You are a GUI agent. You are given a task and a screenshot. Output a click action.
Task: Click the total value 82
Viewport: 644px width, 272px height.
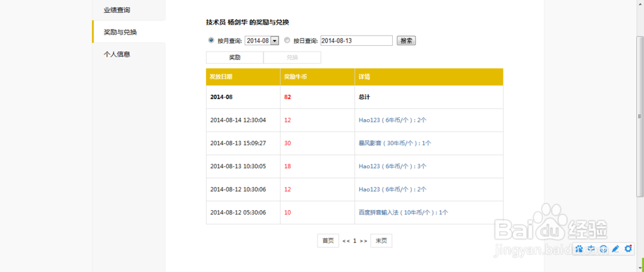[287, 97]
